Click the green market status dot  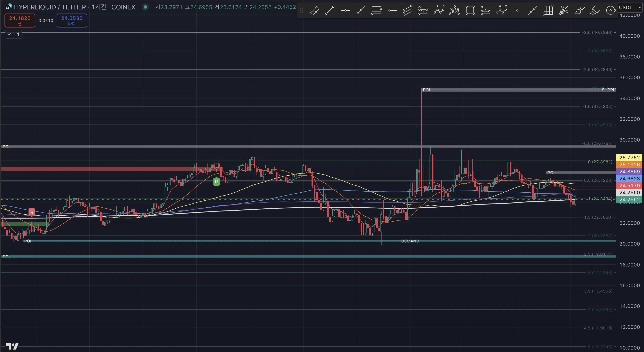click(x=145, y=7)
